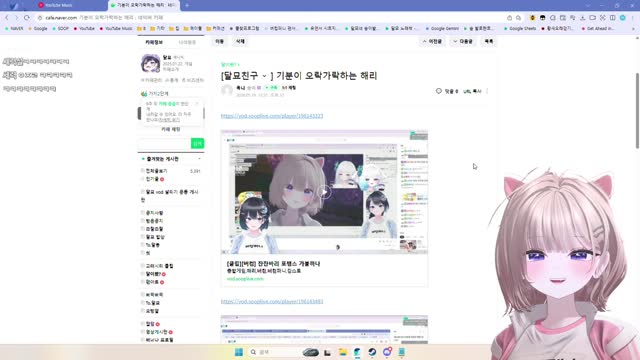Screen dimensions: 640x360
Task: Click the green search button in sidebar
Action: tap(198, 143)
